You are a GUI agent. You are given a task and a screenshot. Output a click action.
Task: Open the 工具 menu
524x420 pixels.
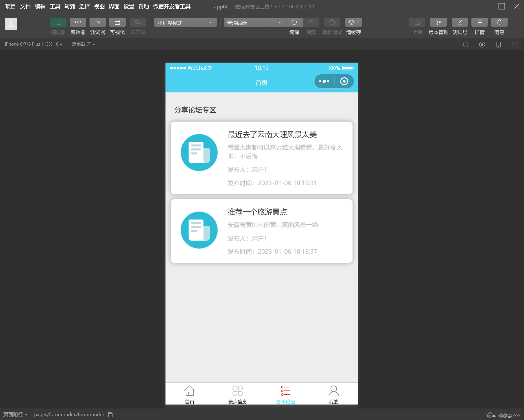pos(55,7)
